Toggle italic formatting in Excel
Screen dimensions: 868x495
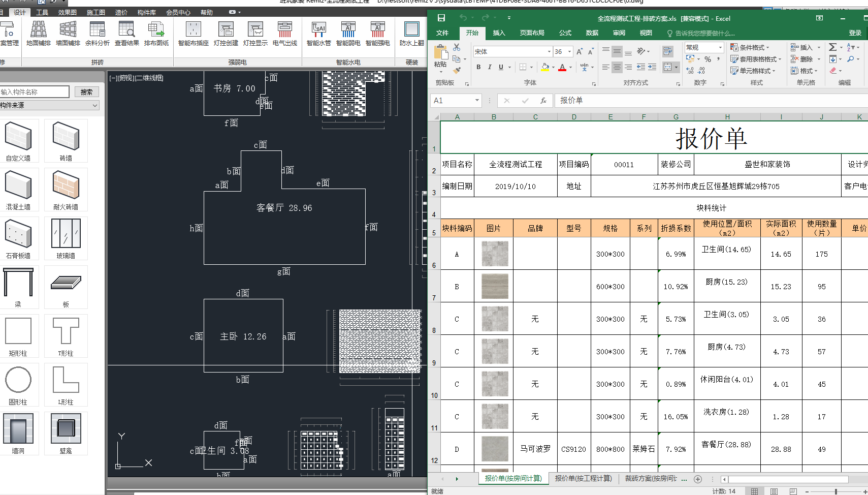pos(490,67)
